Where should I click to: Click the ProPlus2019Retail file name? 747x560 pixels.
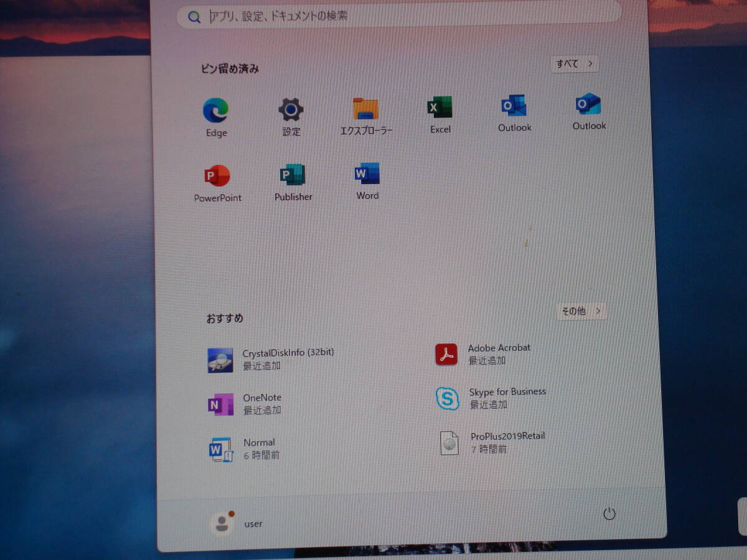(508, 436)
